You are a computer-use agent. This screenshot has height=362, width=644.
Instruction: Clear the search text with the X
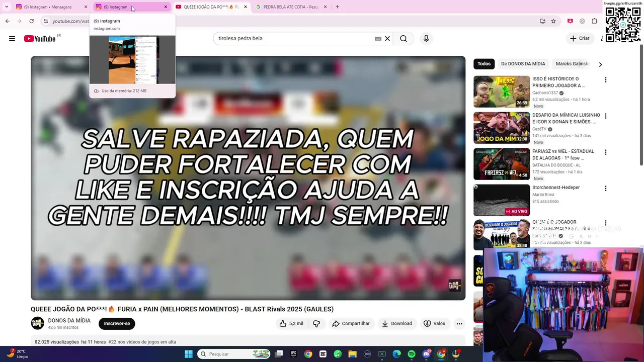click(x=387, y=39)
